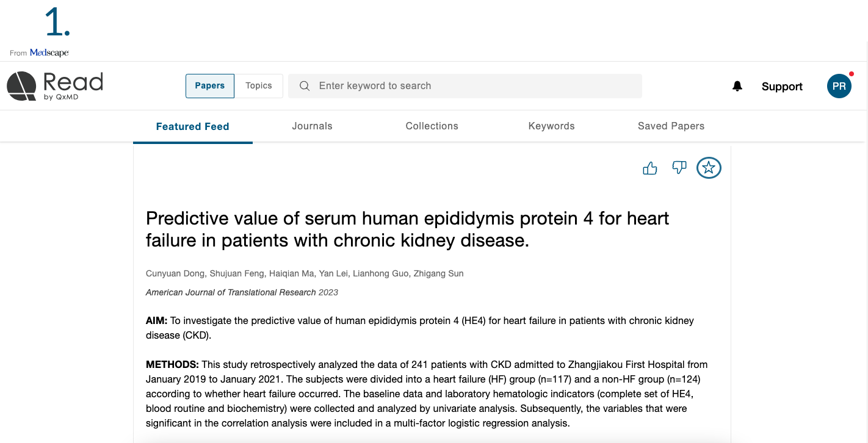Click the paper title about epididymis protein 4
The height and width of the screenshot is (443, 868).
click(408, 229)
